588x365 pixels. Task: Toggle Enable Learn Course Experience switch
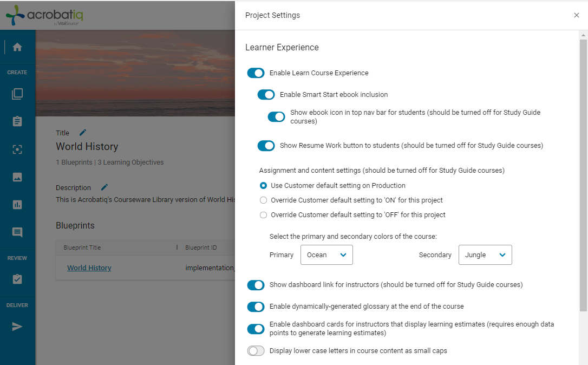pos(256,73)
